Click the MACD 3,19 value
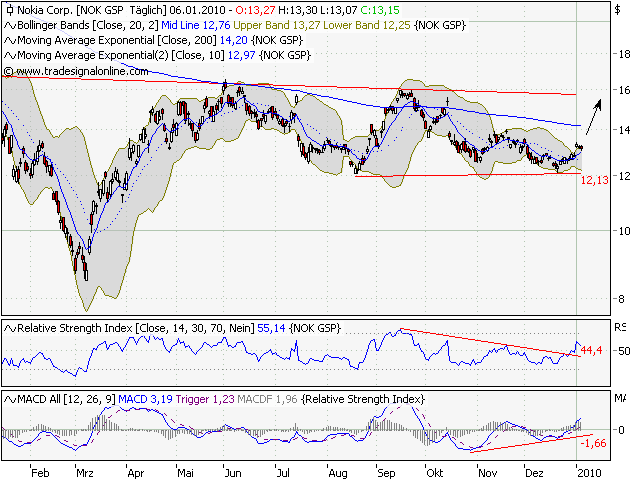The height and width of the screenshot is (480, 640). click(x=145, y=399)
